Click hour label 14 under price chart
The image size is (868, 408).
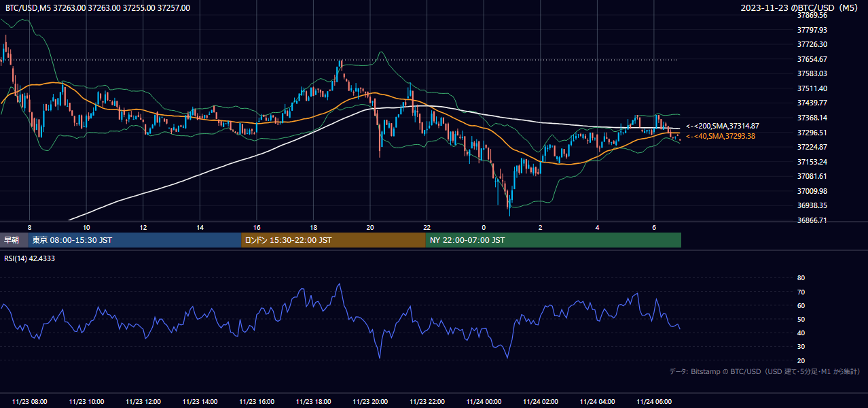click(x=200, y=227)
